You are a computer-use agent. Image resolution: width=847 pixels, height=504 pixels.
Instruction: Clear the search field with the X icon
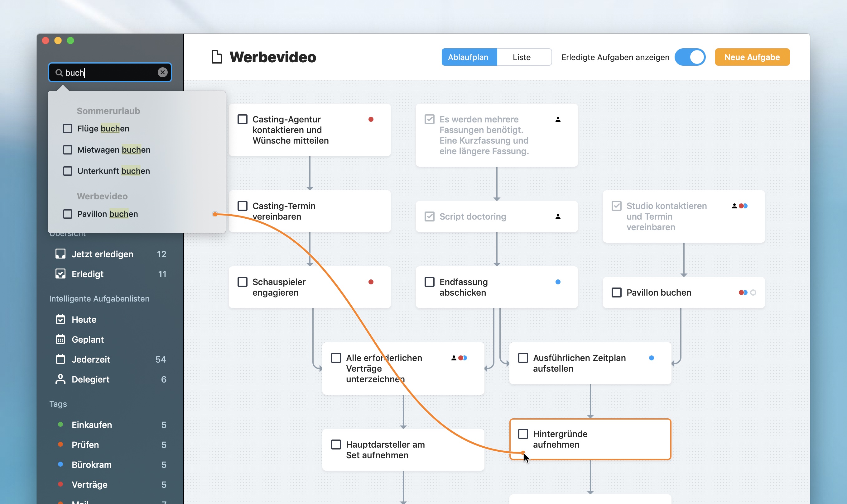(x=162, y=72)
